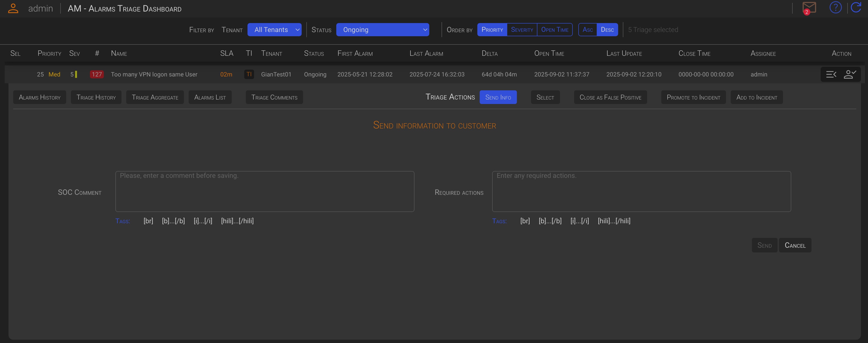Collapse triage details using list icon
Image resolution: width=868 pixels, height=343 pixels.
831,74
